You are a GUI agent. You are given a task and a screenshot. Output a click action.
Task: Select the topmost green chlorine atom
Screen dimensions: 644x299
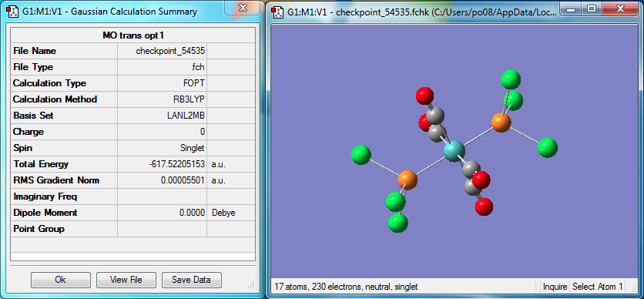511,79
